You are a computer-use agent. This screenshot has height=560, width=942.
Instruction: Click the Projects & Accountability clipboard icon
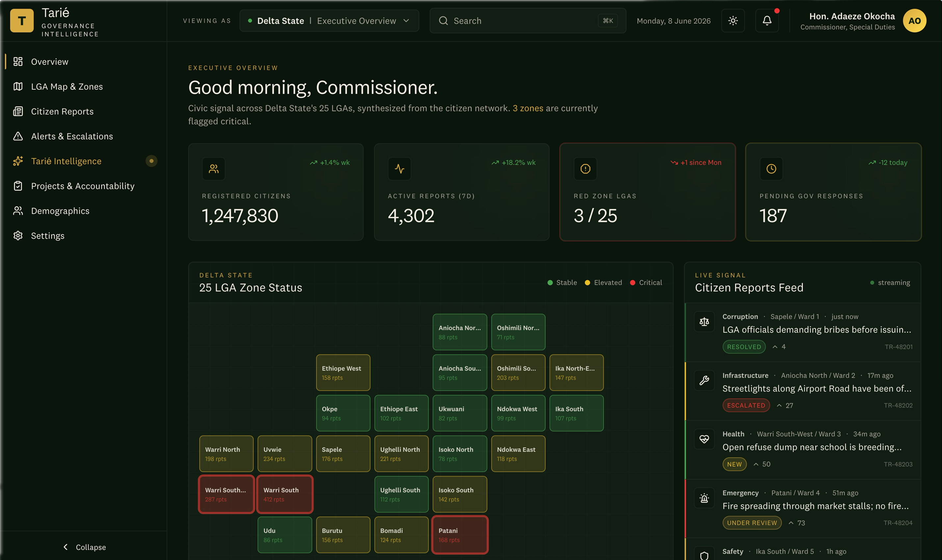click(18, 186)
